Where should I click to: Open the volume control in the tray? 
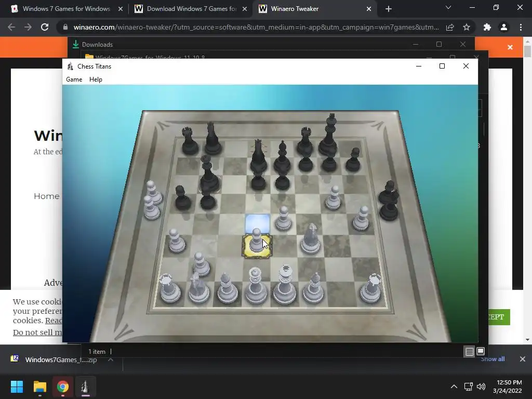(x=481, y=387)
